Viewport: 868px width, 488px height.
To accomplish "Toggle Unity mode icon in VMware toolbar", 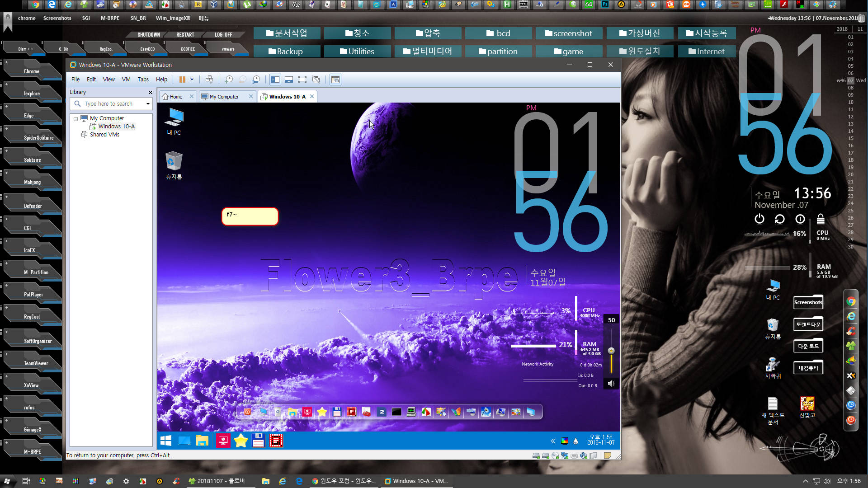I will pyautogui.click(x=316, y=80).
